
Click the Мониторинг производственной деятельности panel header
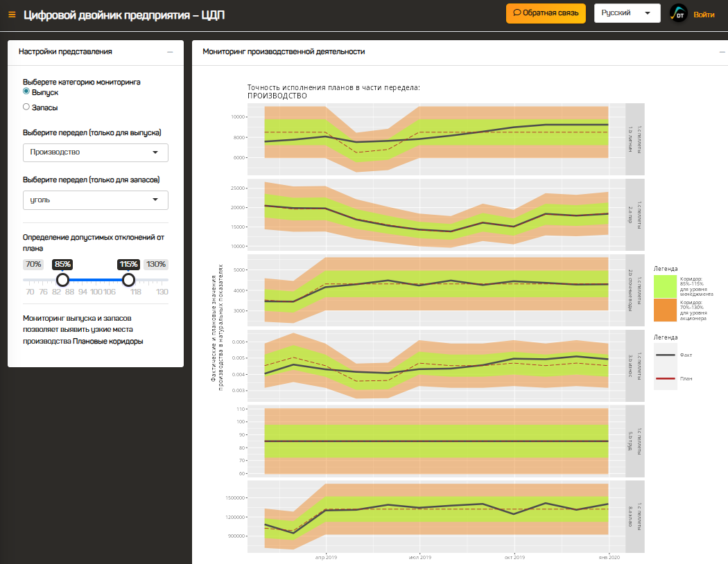(283, 52)
